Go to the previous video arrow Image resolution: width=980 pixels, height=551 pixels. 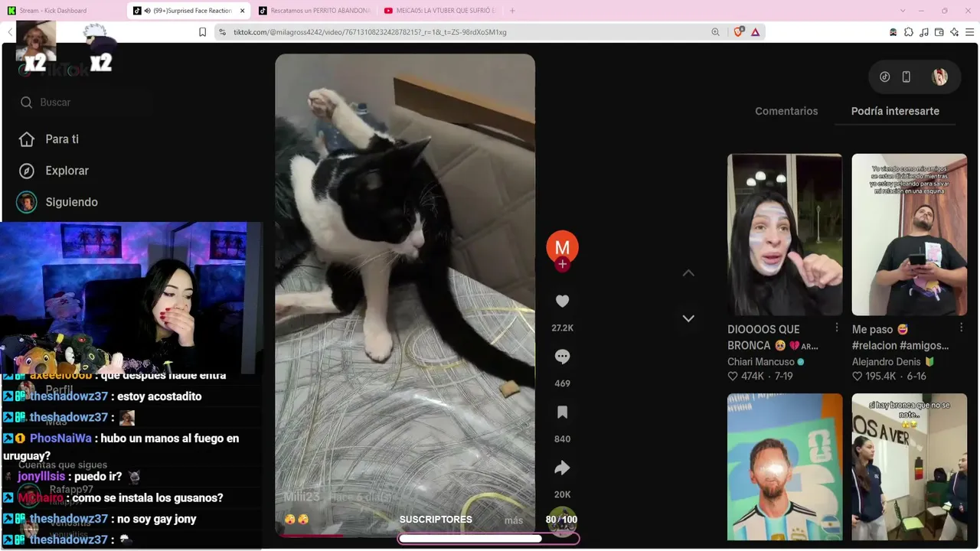click(688, 273)
